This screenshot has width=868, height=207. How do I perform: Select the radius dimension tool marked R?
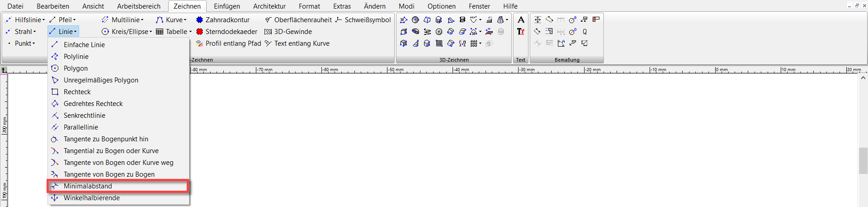coord(573,19)
